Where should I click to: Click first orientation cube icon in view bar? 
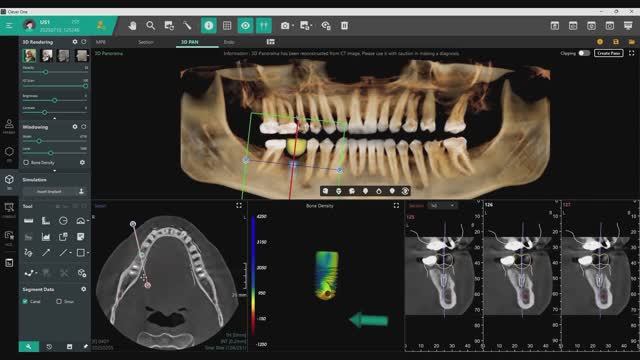(325, 191)
